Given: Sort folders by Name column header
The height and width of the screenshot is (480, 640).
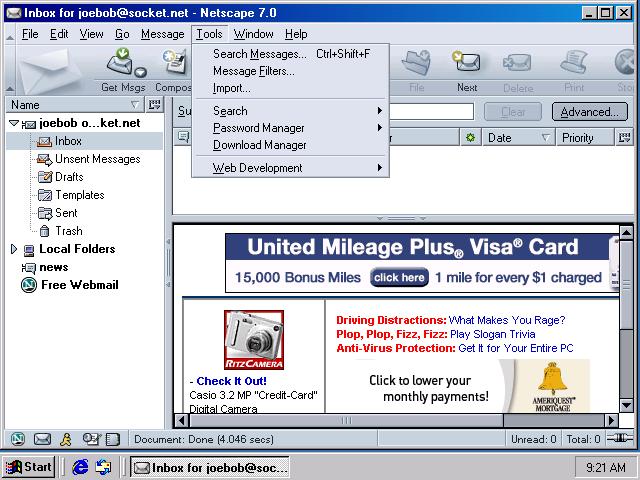Looking at the screenshot, I should 75,104.
